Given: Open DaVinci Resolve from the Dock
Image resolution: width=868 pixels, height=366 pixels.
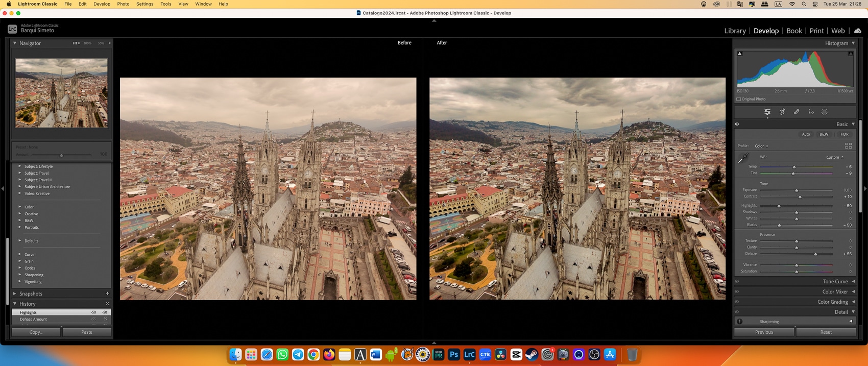Looking at the screenshot, I should point(500,354).
